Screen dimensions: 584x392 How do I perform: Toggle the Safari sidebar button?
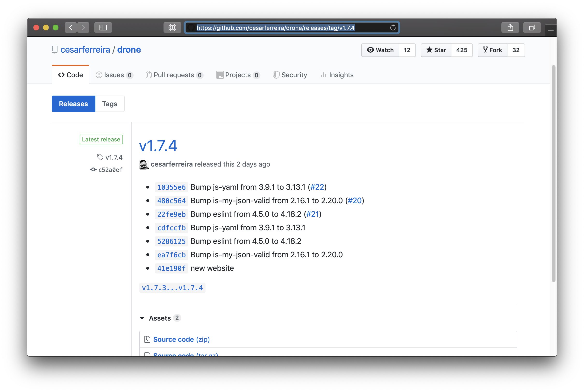click(103, 28)
